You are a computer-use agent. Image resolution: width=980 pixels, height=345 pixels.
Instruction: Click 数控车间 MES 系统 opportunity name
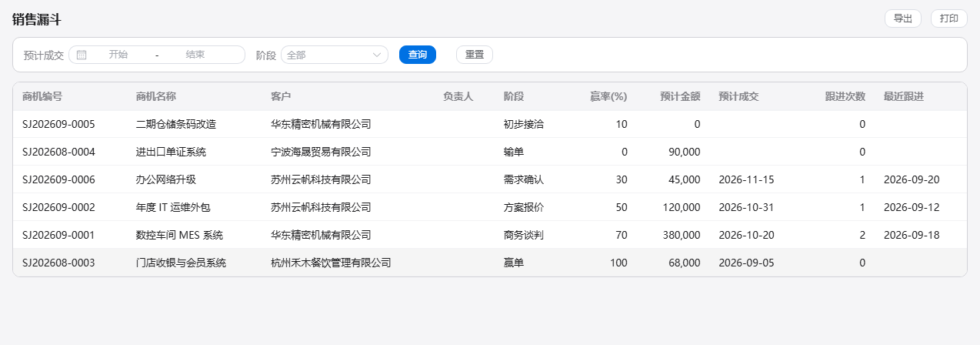coord(179,235)
